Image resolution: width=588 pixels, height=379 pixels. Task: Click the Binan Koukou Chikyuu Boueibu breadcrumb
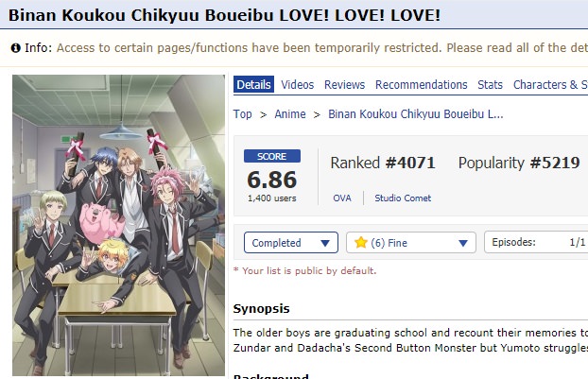[x=416, y=114]
